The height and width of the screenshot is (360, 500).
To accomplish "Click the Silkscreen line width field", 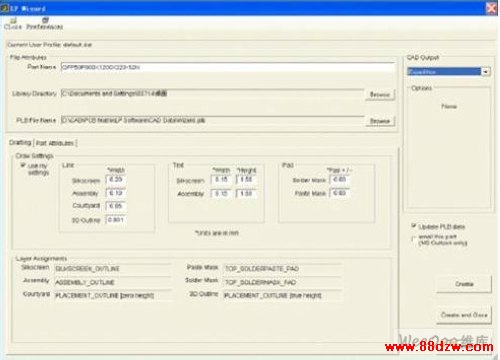I will click(116, 180).
